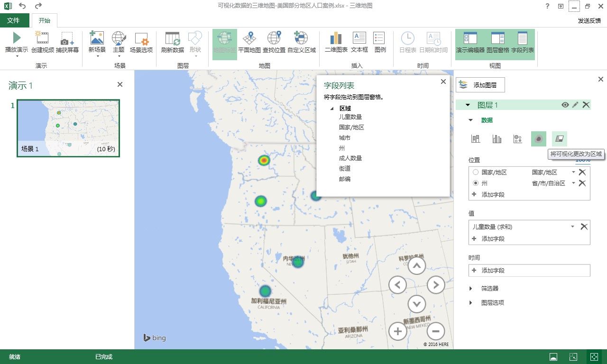This screenshot has width=607, height=364.
Task: Expand the 图层选项 layer options section
Action: click(x=471, y=302)
